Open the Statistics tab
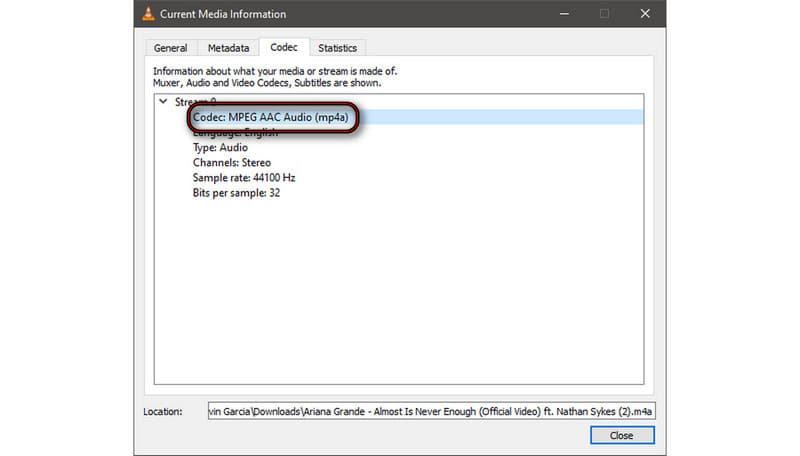The height and width of the screenshot is (456, 800). coord(337,48)
